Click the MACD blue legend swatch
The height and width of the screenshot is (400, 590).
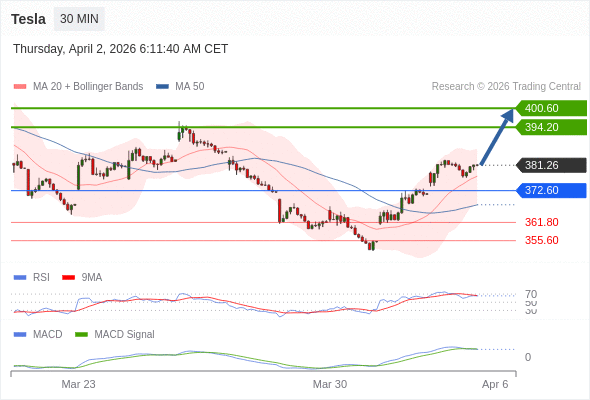pyautogui.click(x=20, y=335)
